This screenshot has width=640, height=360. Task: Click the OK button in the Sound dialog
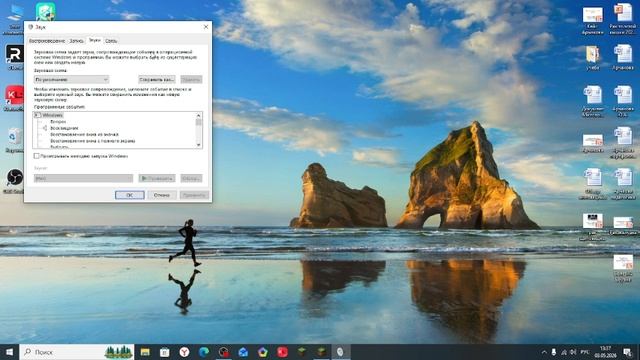pos(129,195)
